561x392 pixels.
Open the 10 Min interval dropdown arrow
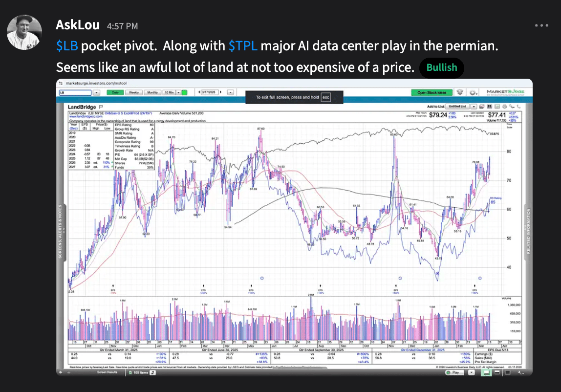pyautogui.click(x=178, y=92)
